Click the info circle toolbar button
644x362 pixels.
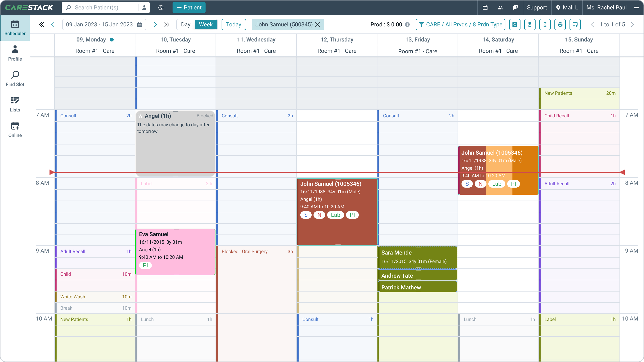tap(545, 25)
